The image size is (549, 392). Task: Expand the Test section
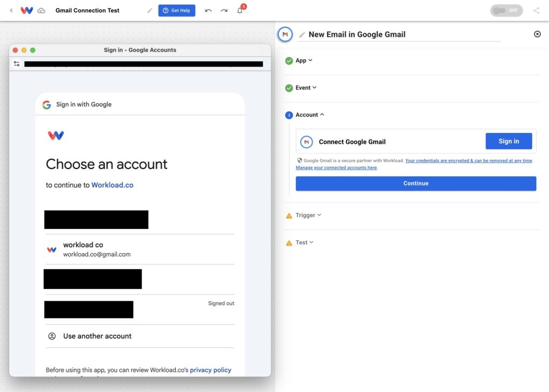(305, 242)
